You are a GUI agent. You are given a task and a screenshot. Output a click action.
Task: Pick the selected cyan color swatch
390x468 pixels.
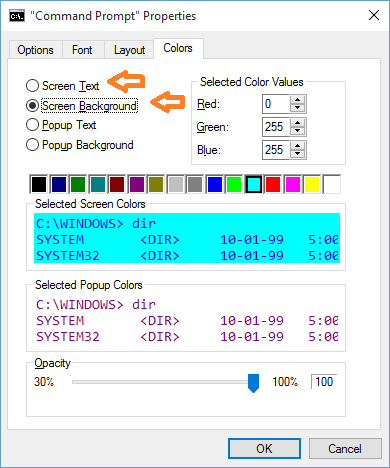pyautogui.click(x=254, y=184)
